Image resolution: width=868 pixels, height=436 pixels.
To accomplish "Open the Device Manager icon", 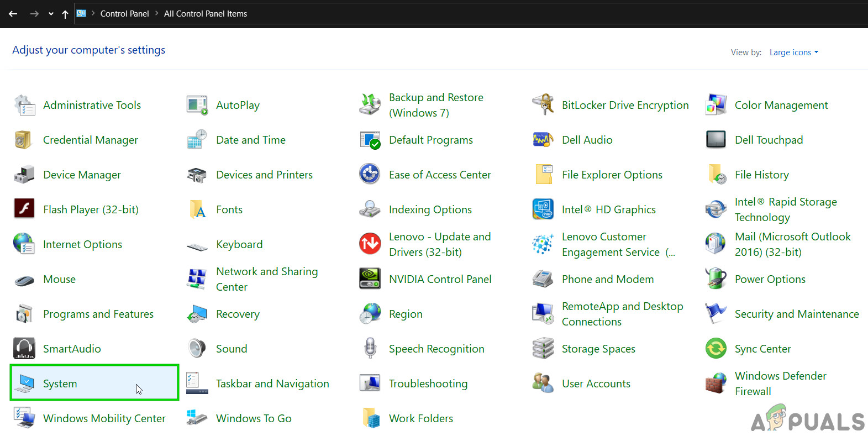I will (x=24, y=175).
